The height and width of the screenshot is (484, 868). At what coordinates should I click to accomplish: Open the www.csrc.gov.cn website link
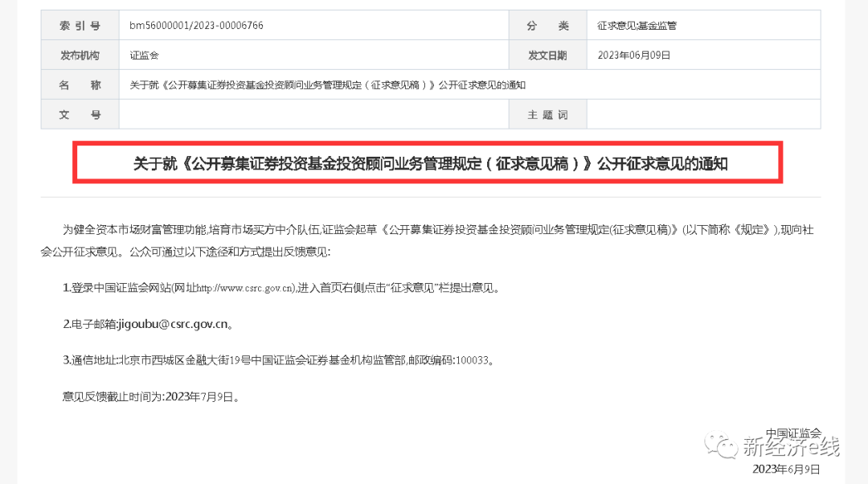[246, 288]
